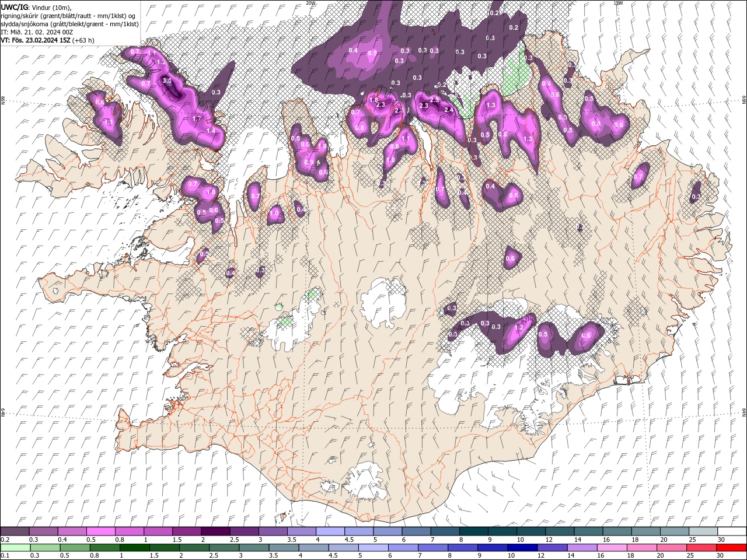Screen dimensions: 747x560
Task: Pick the 14–16 swatch in the upper legend
Action: click(x=588, y=531)
